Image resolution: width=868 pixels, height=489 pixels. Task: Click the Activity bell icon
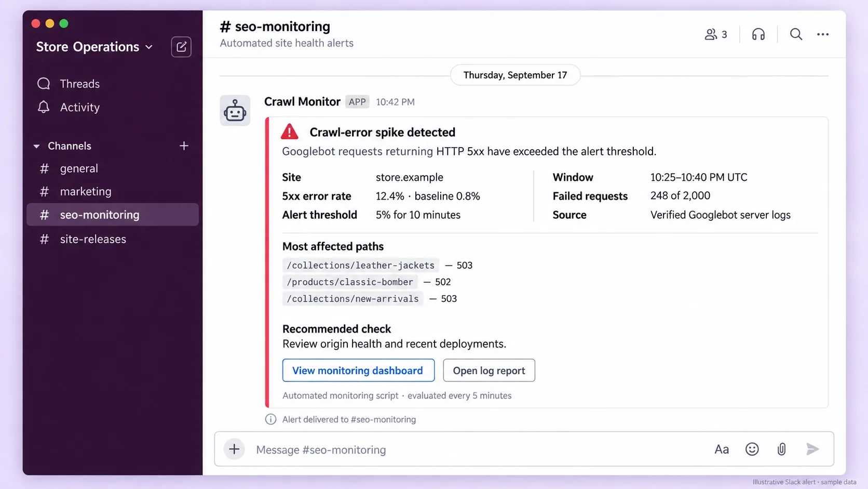(44, 107)
